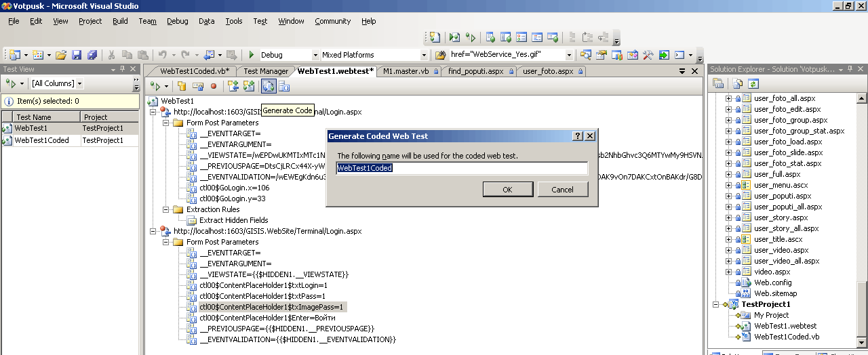The height and width of the screenshot is (355, 868).
Task: Click Save All icon in standard toolbar
Action: coord(92,55)
